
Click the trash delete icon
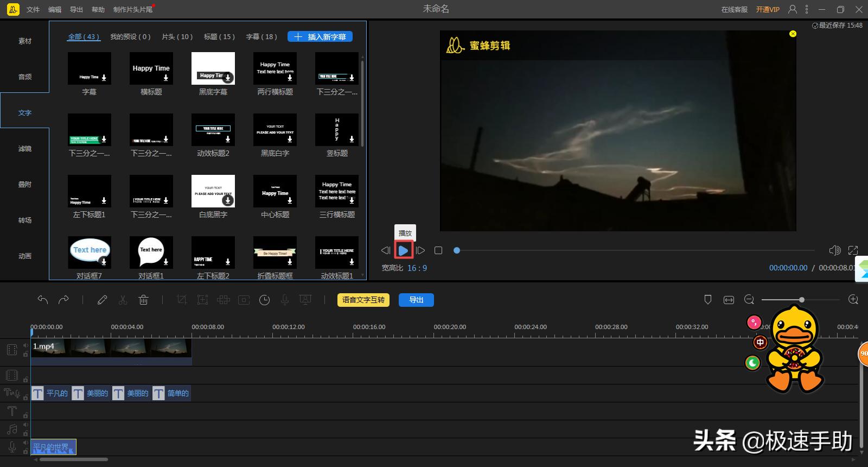[143, 300]
